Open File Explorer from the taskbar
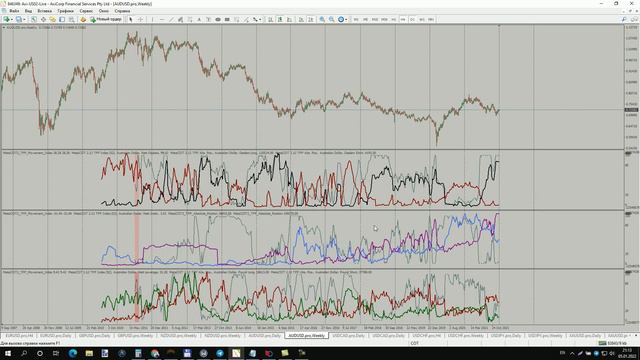Image resolution: width=640 pixels, height=360 pixels. (89, 353)
